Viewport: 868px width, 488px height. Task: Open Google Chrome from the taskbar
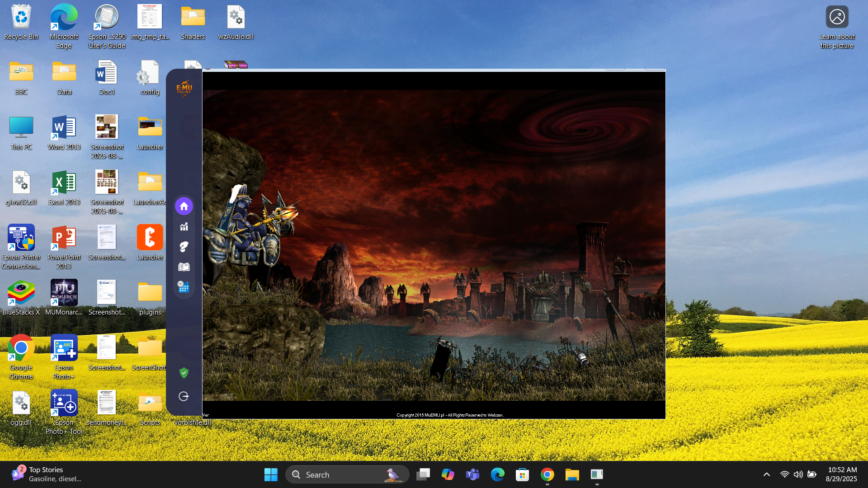tap(547, 474)
